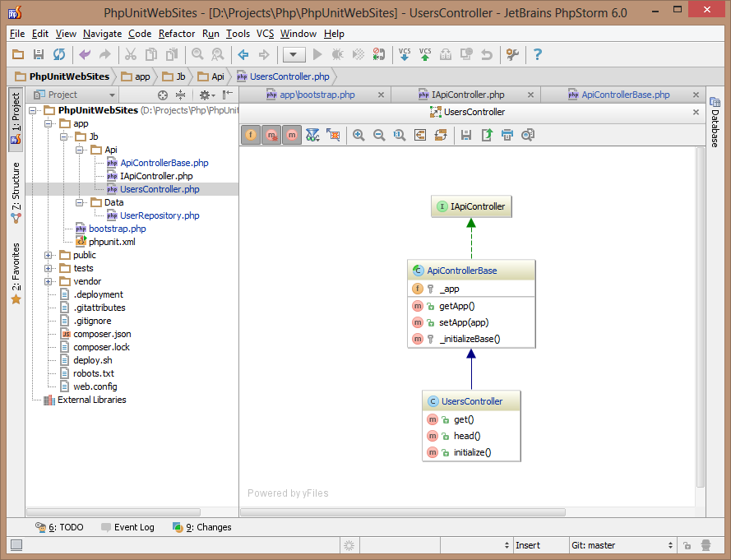The image size is (731, 560).
Task: Open the Database side panel
Action: [x=715, y=123]
